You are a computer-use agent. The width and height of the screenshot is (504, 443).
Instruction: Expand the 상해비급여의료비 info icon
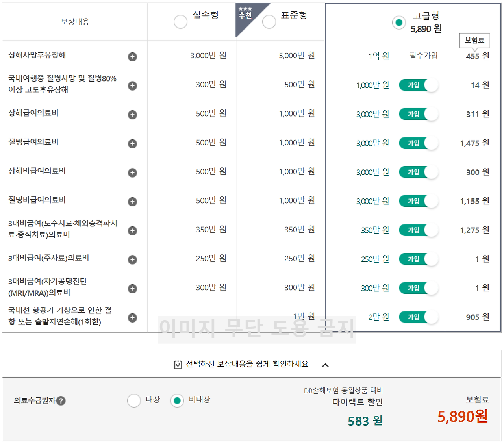pyautogui.click(x=132, y=172)
